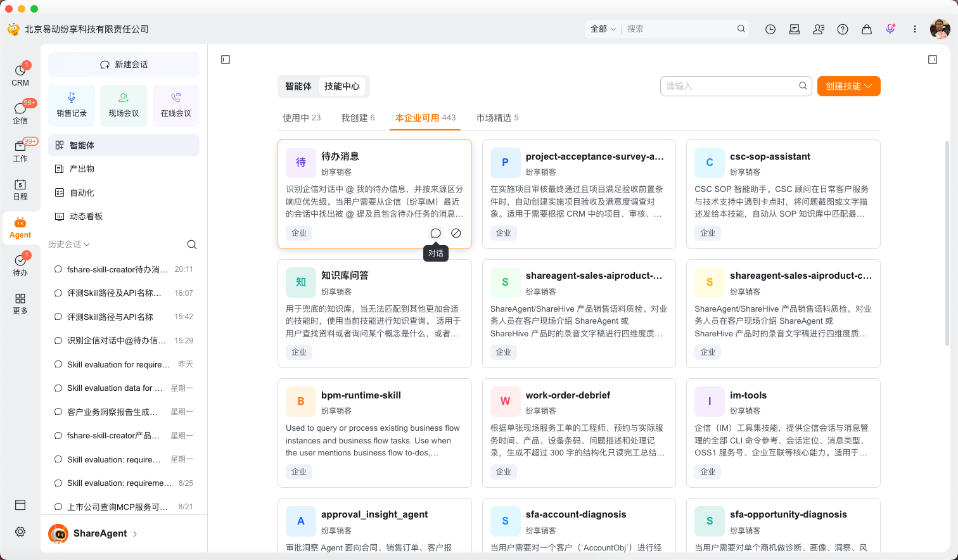Screen dimensions: 958x560
Task: Click the magnifier in the global search bar
Action: point(741,29)
